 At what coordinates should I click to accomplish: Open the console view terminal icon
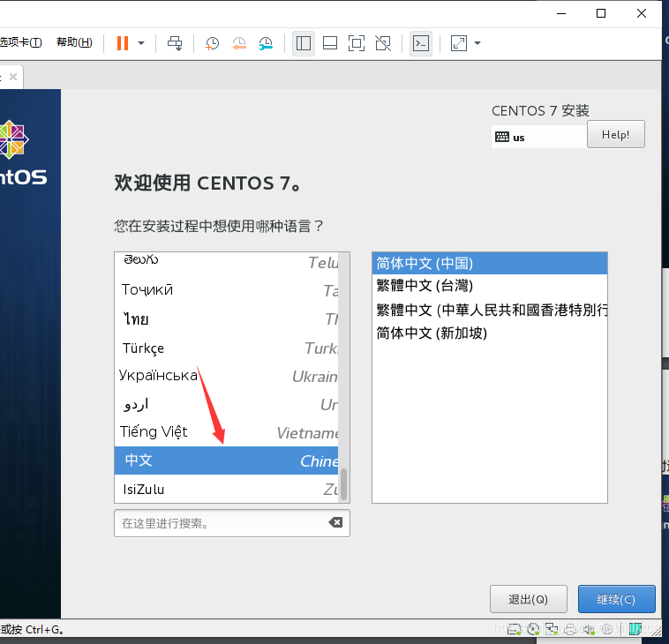click(421, 43)
